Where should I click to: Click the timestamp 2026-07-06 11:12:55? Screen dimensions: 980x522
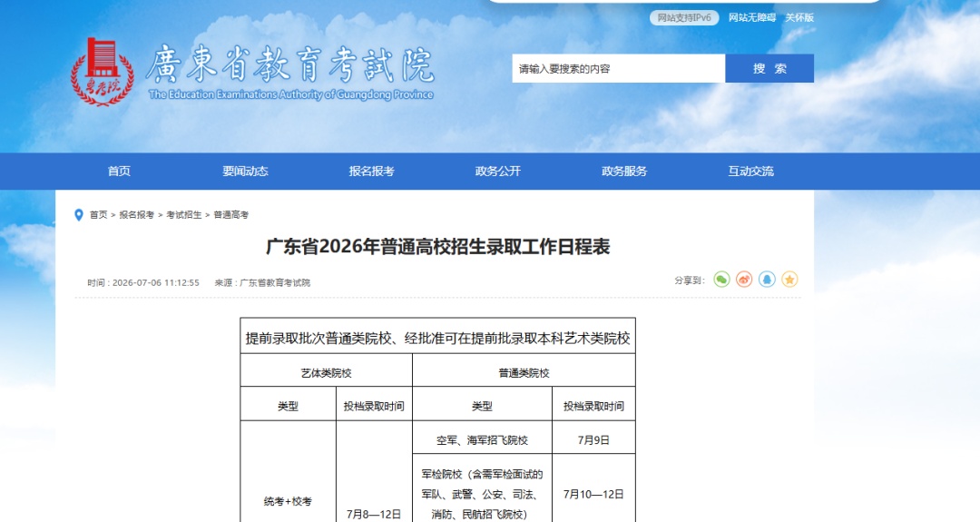(x=156, y=282)
